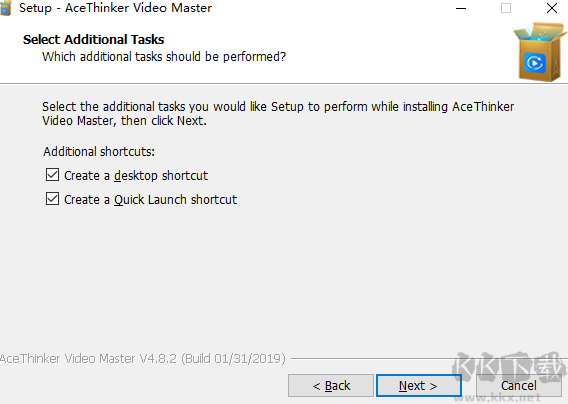Click the disabled maximize button
Image resolution: width=568 pixels, height=404 pixels.
coord(506,8)
